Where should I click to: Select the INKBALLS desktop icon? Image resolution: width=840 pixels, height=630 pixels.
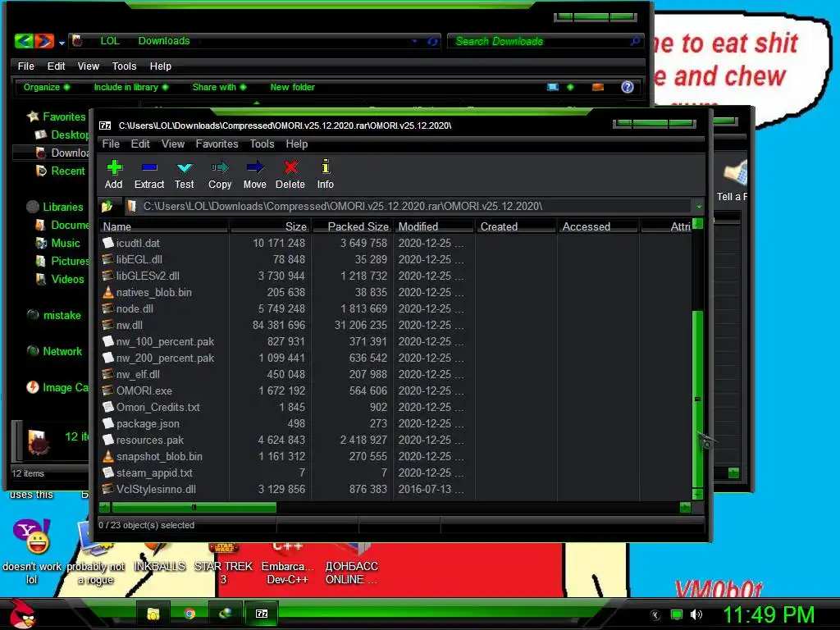(160, 559)
